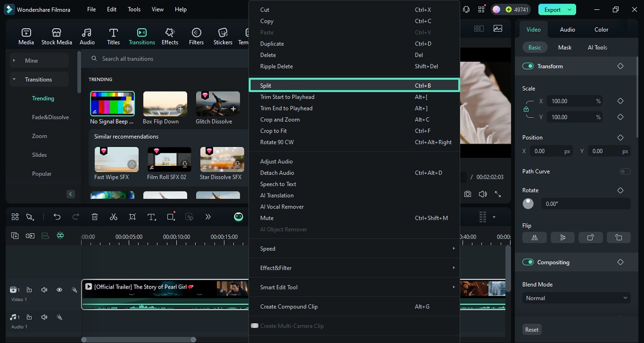Screen dimensions: 644x343
Task: Click the redo arrow in timeline toolbar
Action: (x=76, y=217)
